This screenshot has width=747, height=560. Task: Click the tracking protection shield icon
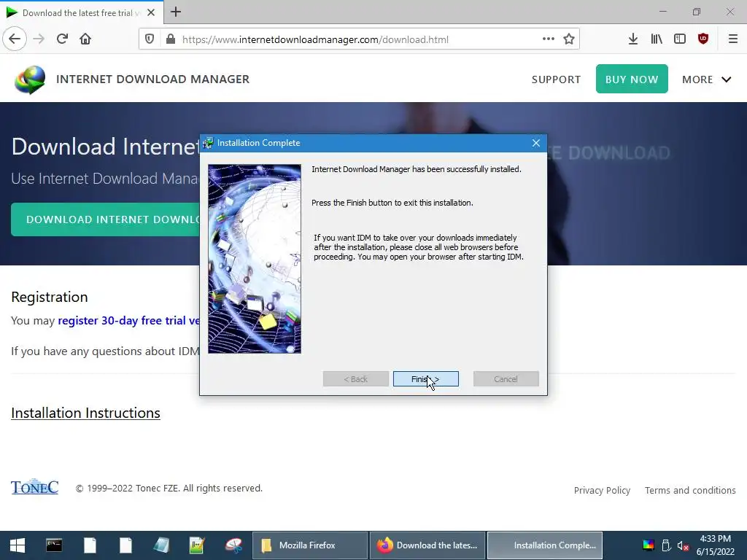150,39
